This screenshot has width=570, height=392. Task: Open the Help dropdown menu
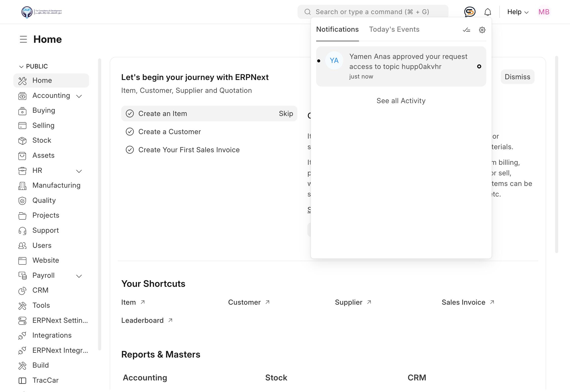click(x=518, y=12)
